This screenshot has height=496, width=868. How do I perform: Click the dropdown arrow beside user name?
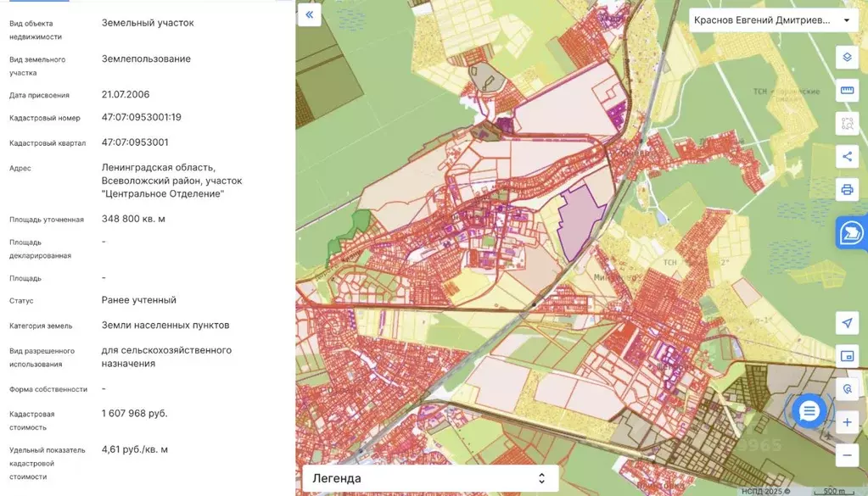pyautogui.click(x=847, y=20)
